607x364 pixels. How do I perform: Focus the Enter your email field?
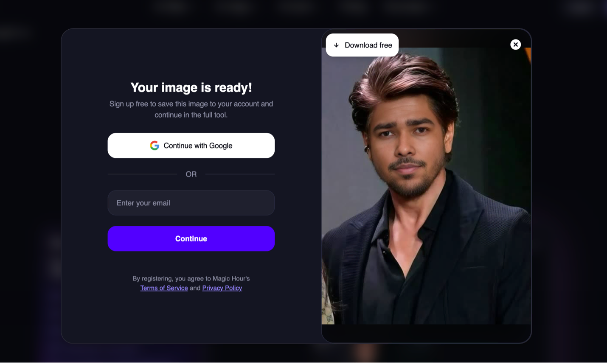click(x=191, y=203)
